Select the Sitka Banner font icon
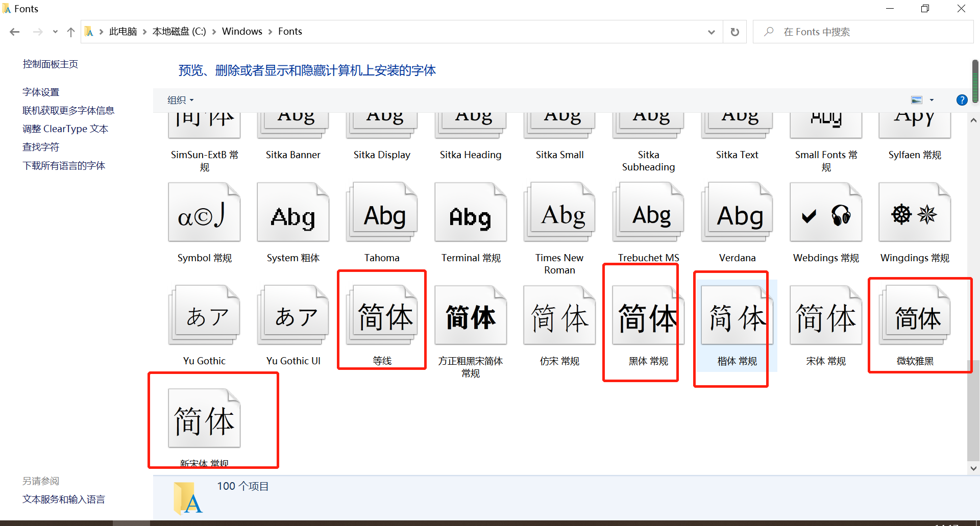The width and height of the screenshot is (980, 526). click(293, 126)
